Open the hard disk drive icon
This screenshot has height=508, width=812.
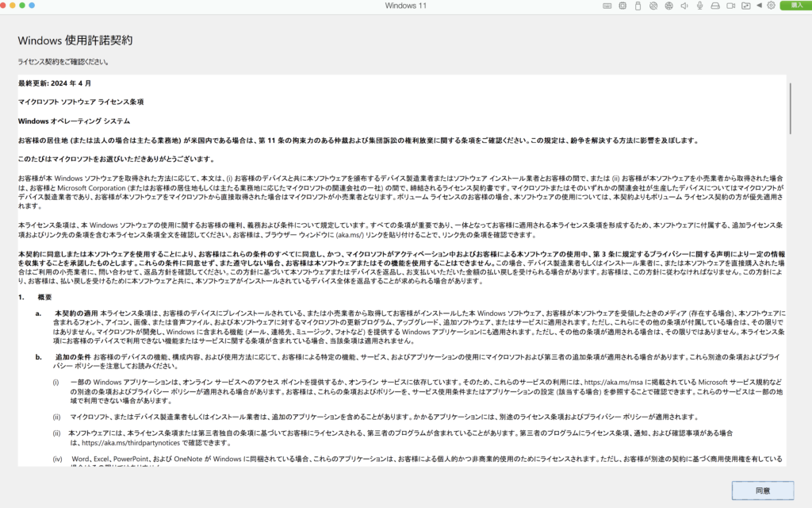pos(714,6)
